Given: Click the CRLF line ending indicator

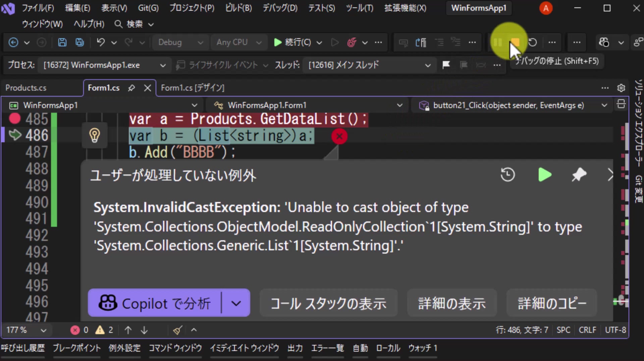Looking at the screenshot, I should 587,330.
